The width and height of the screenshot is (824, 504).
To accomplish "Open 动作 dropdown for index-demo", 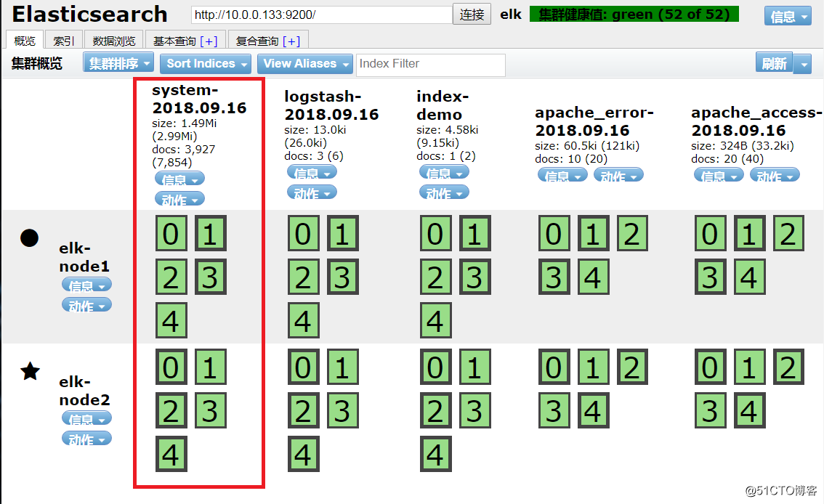I will (444, 192).
